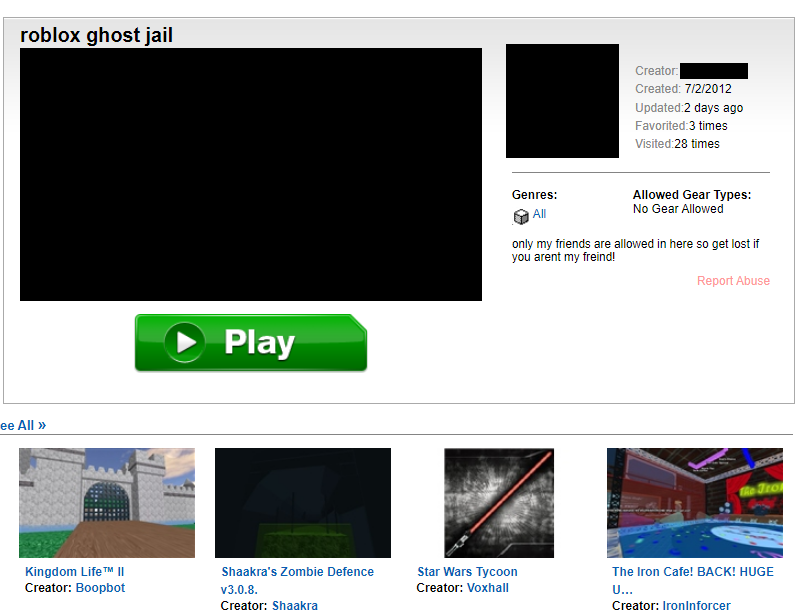
Task: Open the See All games link
Action: point(23,425)
